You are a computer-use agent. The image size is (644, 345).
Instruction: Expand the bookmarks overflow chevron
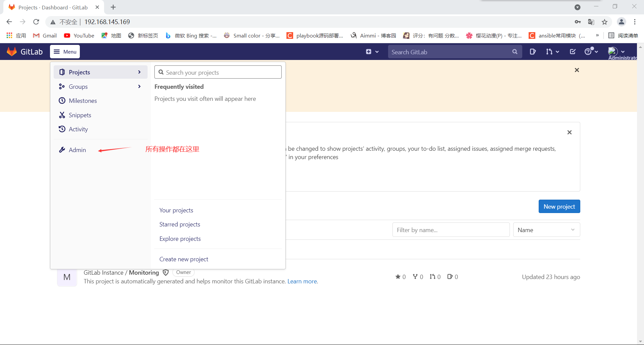[597, 36]
